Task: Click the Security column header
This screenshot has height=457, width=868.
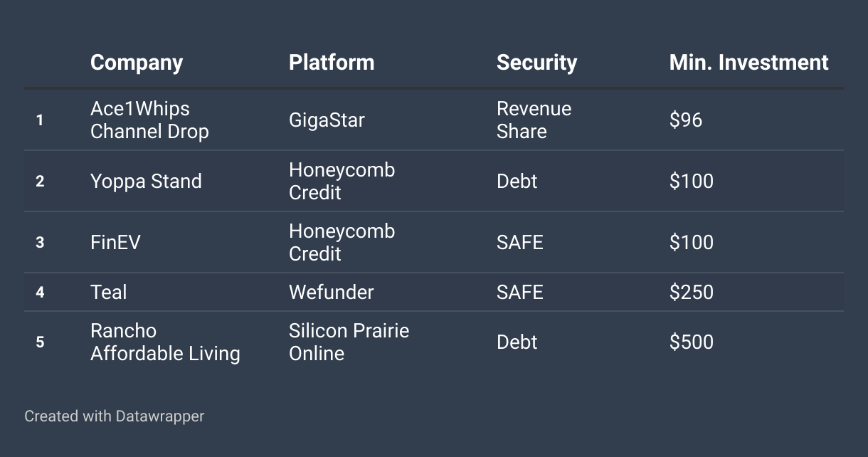Action: pos(536,63)
